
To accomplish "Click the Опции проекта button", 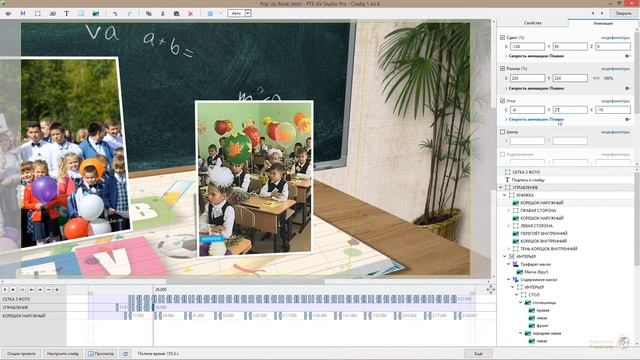I will pos(21,353).
